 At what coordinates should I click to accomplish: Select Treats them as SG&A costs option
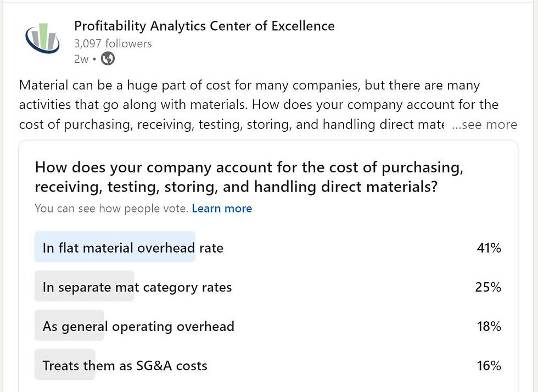125,366
